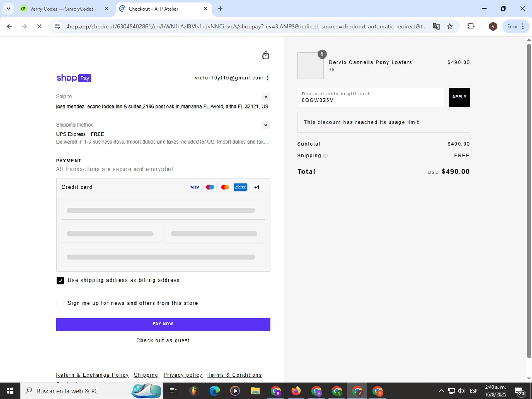Expand the Ship to address dropdown

[x=266, y=97]
